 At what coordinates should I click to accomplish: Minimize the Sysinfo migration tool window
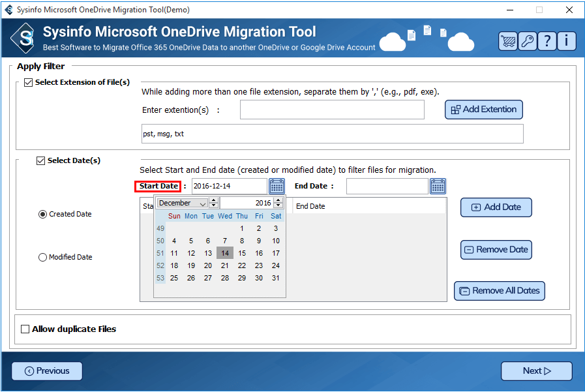point(510,10)
